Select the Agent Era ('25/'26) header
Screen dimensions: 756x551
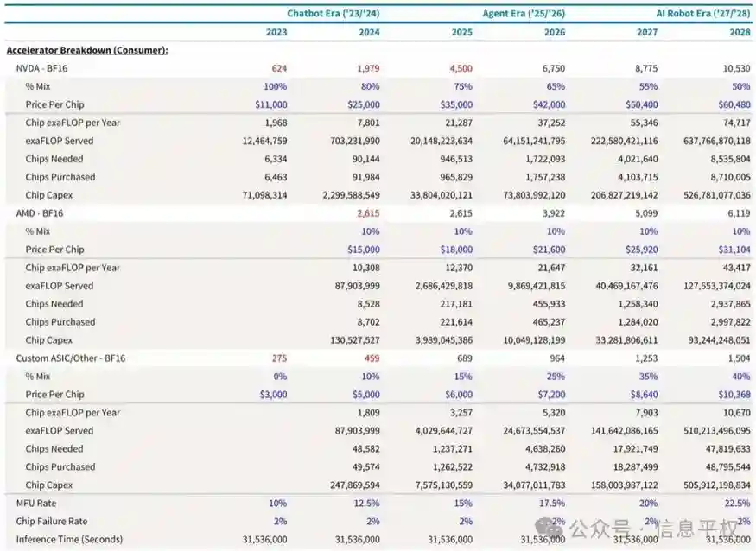point(524,13)
